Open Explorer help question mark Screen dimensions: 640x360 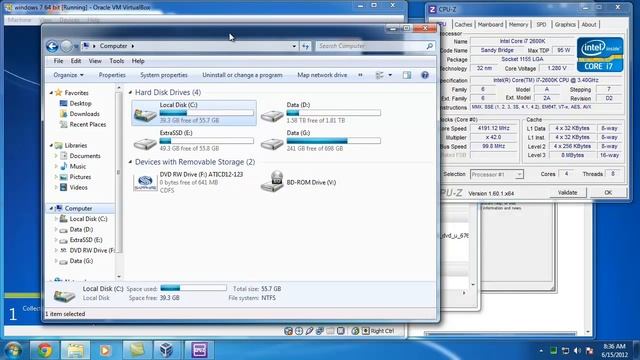[x=425, y=75]
